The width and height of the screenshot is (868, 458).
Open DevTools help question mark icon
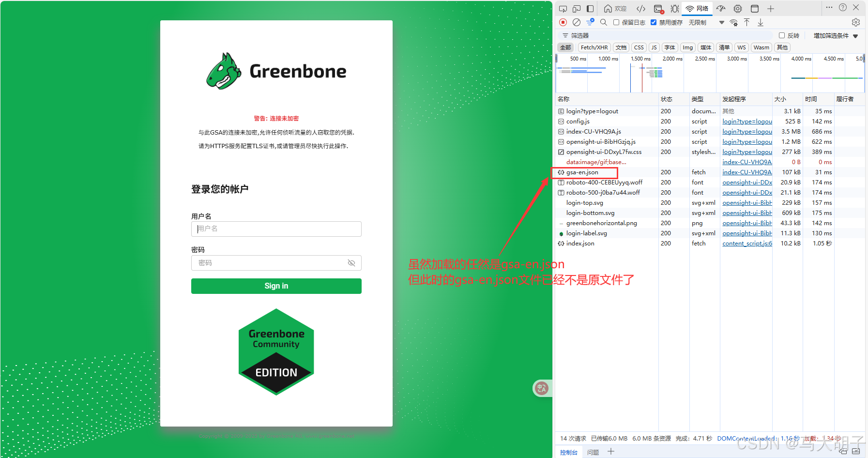click(843, 7)
